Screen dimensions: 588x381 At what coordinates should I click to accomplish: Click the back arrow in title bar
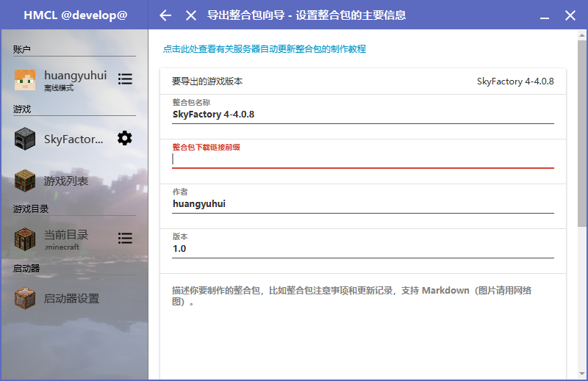coord(165,15)
